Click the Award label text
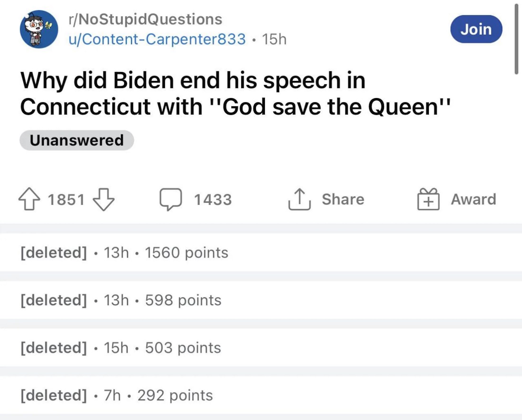Viewport: 522px width, 420px height. 473,199
